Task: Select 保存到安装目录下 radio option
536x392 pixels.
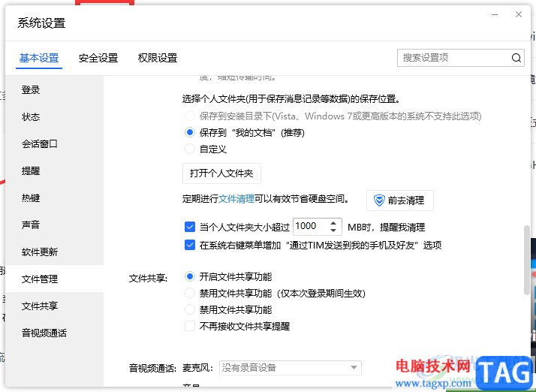Action: [x=190, y=116]
